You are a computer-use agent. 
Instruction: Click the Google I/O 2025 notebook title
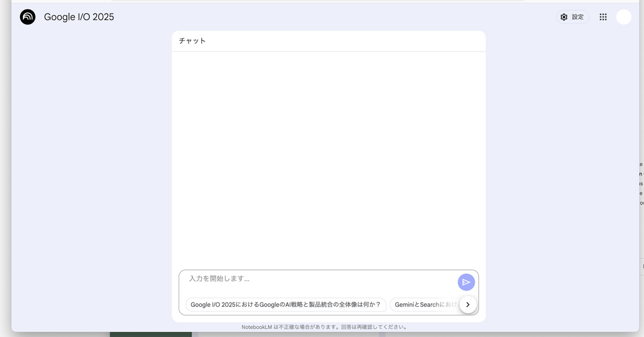(79, 17)
